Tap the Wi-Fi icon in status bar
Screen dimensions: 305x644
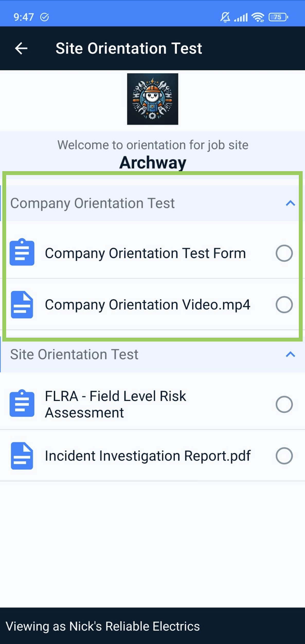258,17
